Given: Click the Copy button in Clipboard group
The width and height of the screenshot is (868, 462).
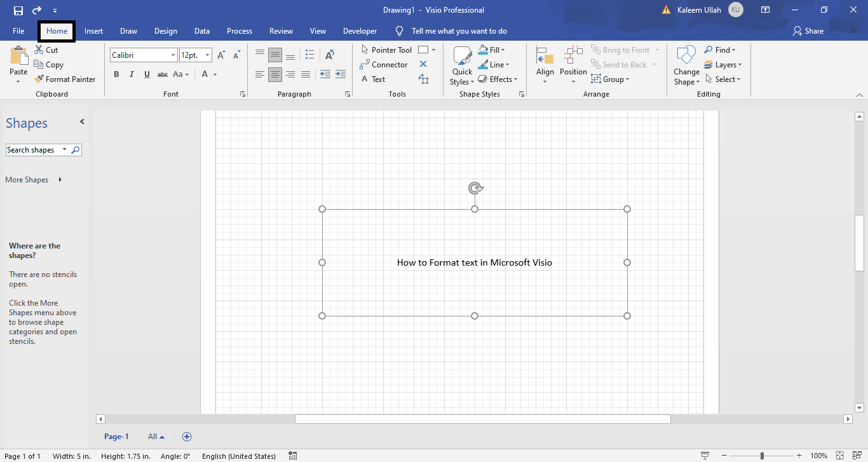Looking at the screenshot, I should click(49, 64).
